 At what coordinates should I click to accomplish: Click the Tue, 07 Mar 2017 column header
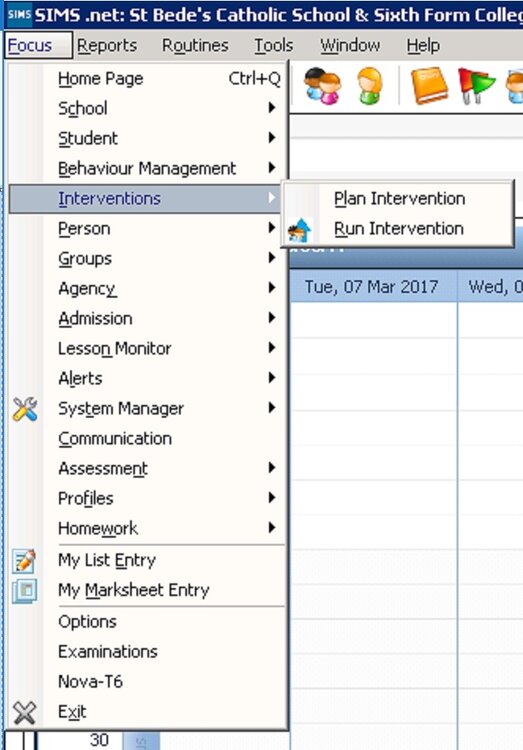coord(372,287)
